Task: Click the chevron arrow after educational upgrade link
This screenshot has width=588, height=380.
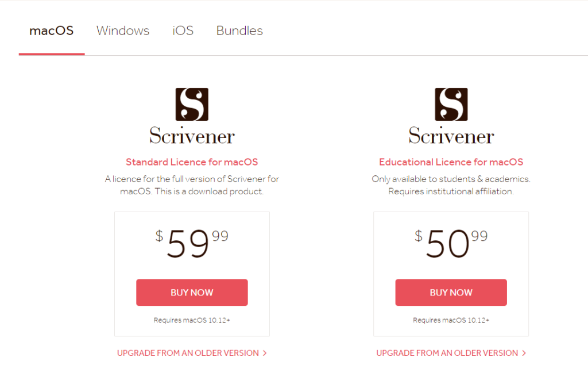Action: 524,353
